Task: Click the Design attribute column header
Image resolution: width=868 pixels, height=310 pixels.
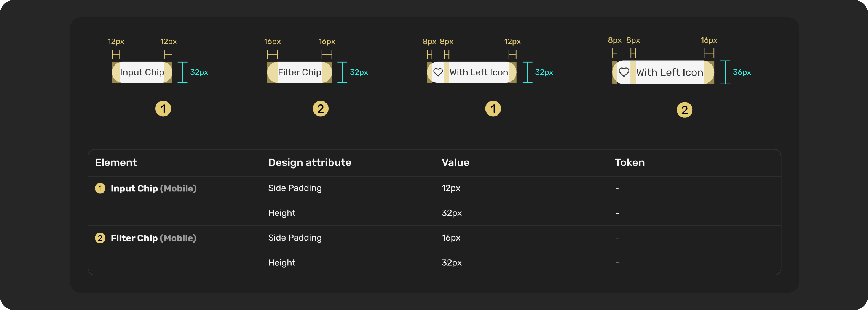Action: [310, 162]
